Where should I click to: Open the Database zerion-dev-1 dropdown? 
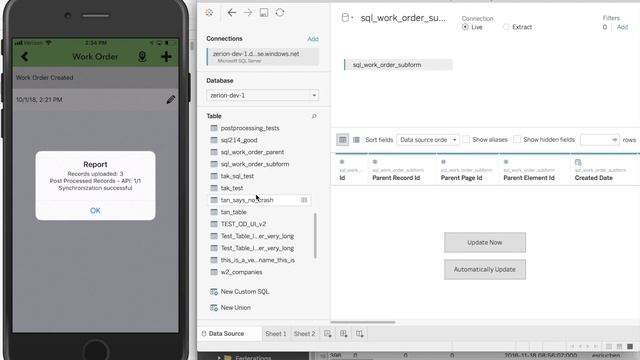262,96
